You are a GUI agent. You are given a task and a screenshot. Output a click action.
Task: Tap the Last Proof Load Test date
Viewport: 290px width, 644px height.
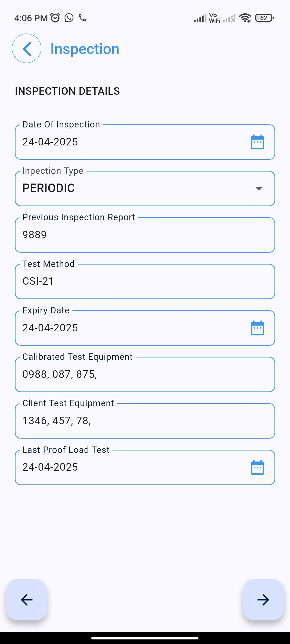(50, 467)
